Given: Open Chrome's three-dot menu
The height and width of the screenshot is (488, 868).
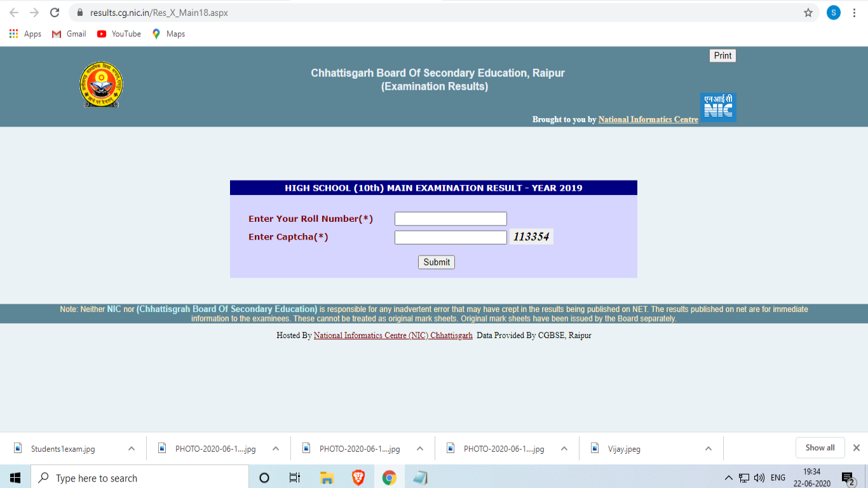Looking at the screenshot, I should click(x=855, y=13).
